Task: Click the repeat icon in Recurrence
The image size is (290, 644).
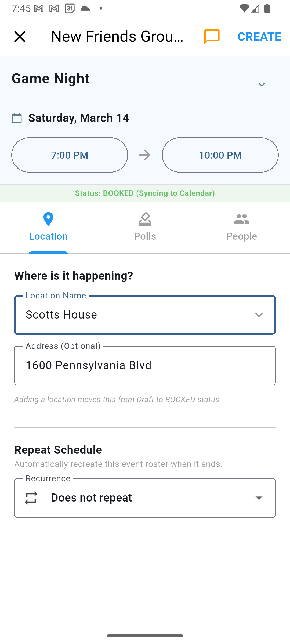Action: click(31, 498)
